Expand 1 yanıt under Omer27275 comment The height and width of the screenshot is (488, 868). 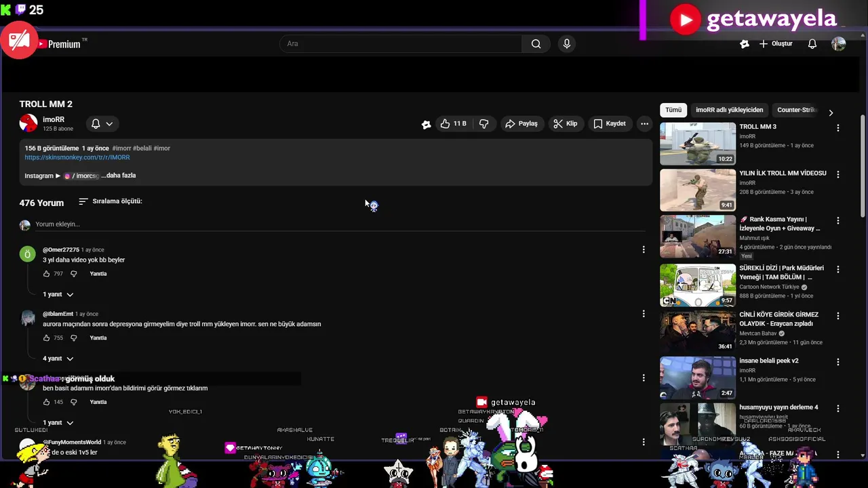pyautogui.click(x=58, y=294)
